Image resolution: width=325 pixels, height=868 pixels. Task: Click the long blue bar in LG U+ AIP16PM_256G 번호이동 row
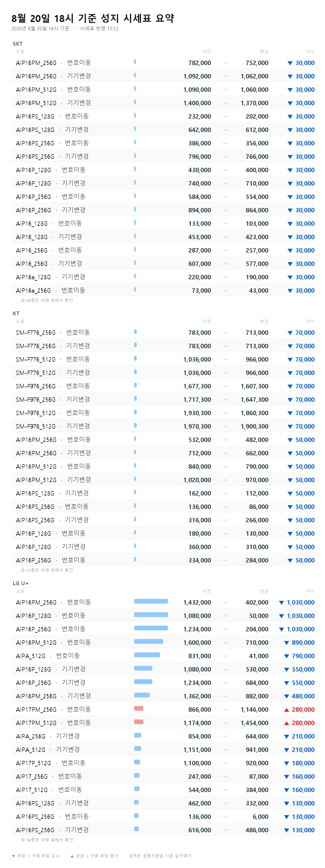[151, 601]
